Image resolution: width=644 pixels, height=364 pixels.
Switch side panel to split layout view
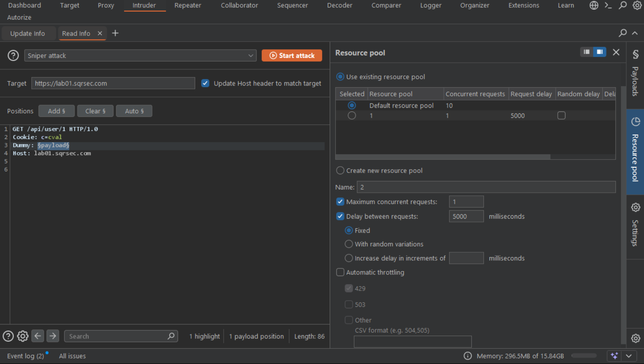(x=586, y=52)
